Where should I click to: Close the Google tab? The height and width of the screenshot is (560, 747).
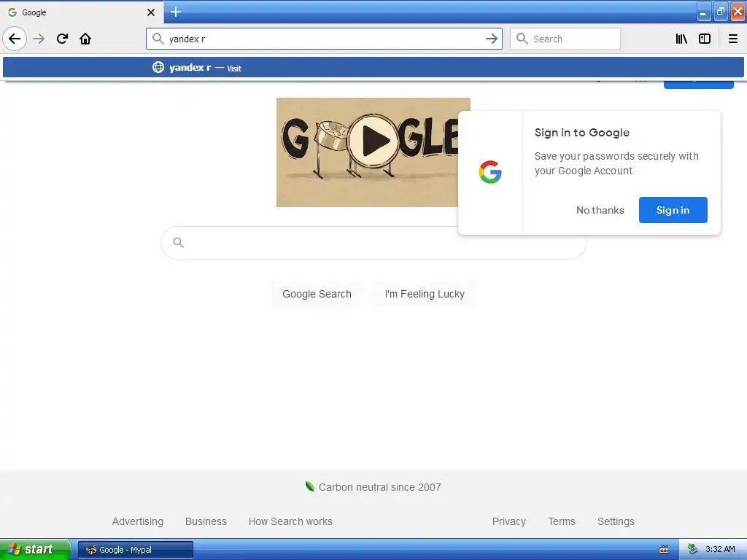coord(151,12)
